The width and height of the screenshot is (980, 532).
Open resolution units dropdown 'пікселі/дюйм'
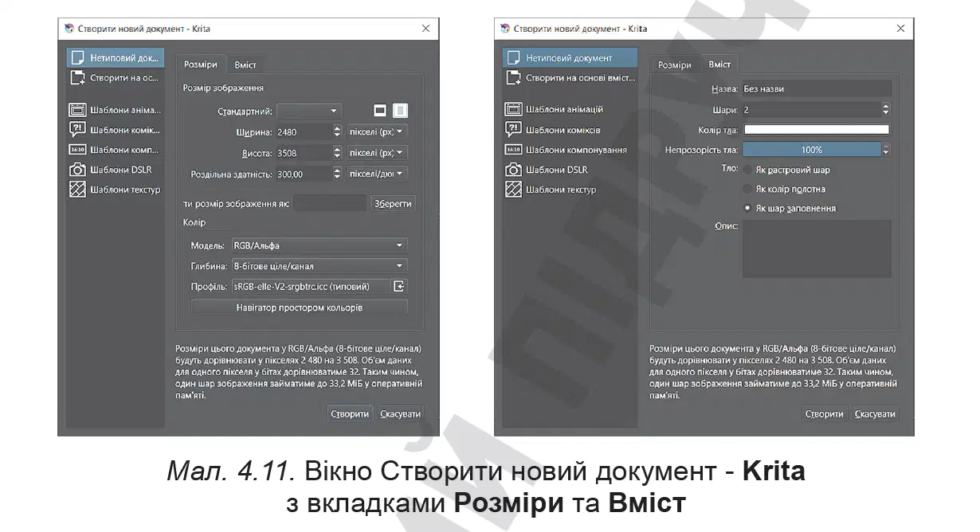pos(378,173)
